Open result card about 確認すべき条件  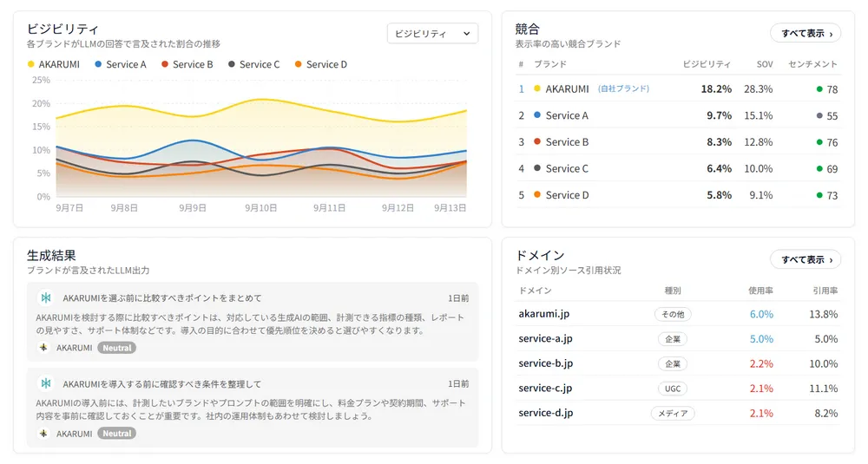click(253, 408)
